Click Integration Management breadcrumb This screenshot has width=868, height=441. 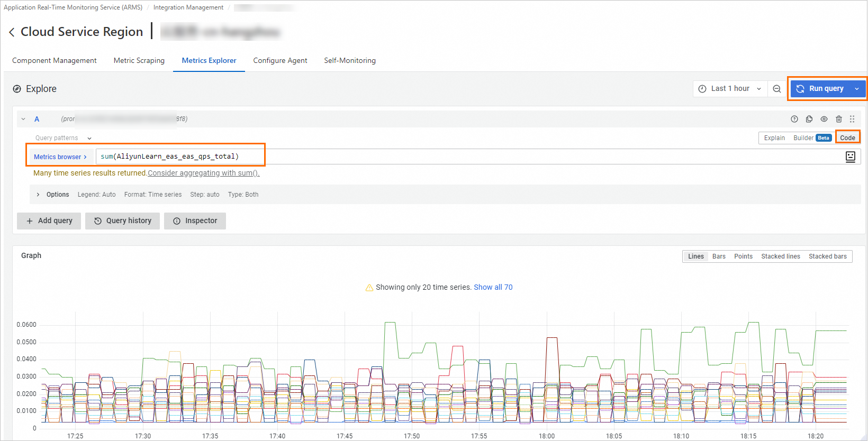pos(188,7)
